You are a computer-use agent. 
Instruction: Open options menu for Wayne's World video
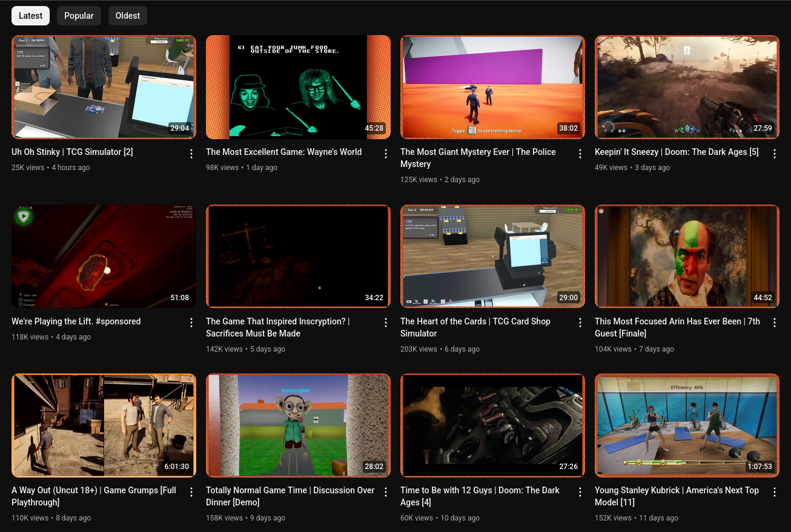point(386,154)
